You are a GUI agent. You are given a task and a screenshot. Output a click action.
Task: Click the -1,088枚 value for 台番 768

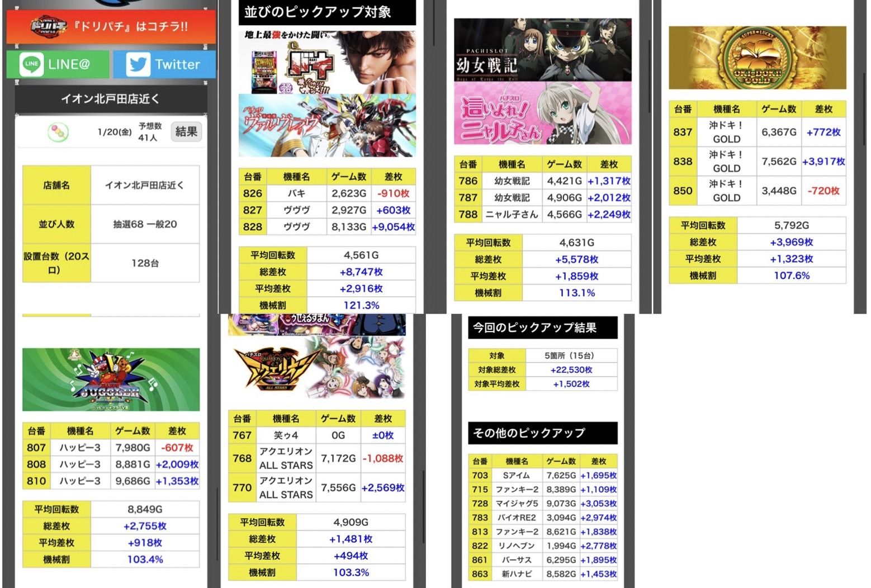click(x=383, y=458)
